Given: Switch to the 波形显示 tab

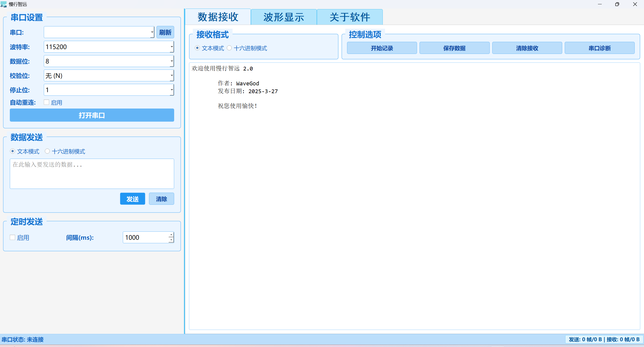Looking at the screenshot, I should coord(284,17).
